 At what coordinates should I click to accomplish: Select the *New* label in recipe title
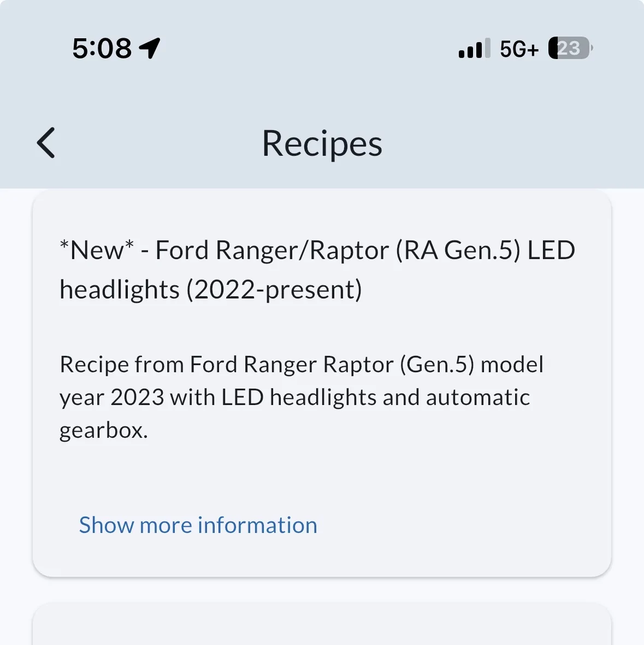97,250
